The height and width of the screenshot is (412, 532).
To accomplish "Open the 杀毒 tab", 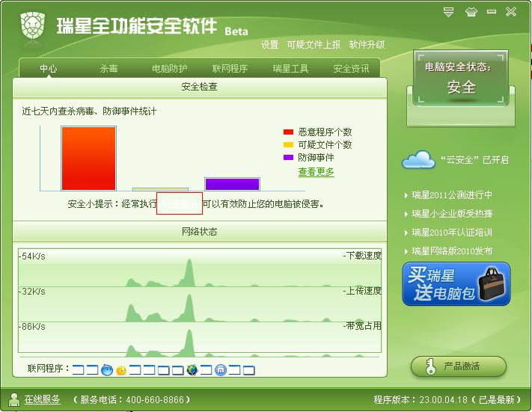I will coord(108,69).
